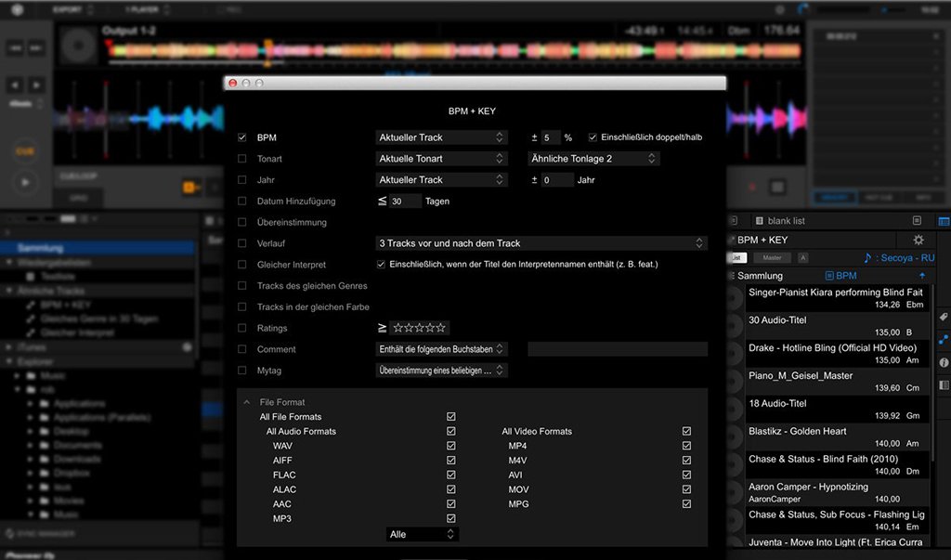Click the related tracks icon in sidebar
Screen dimensions: 951x560
(944, 340)
